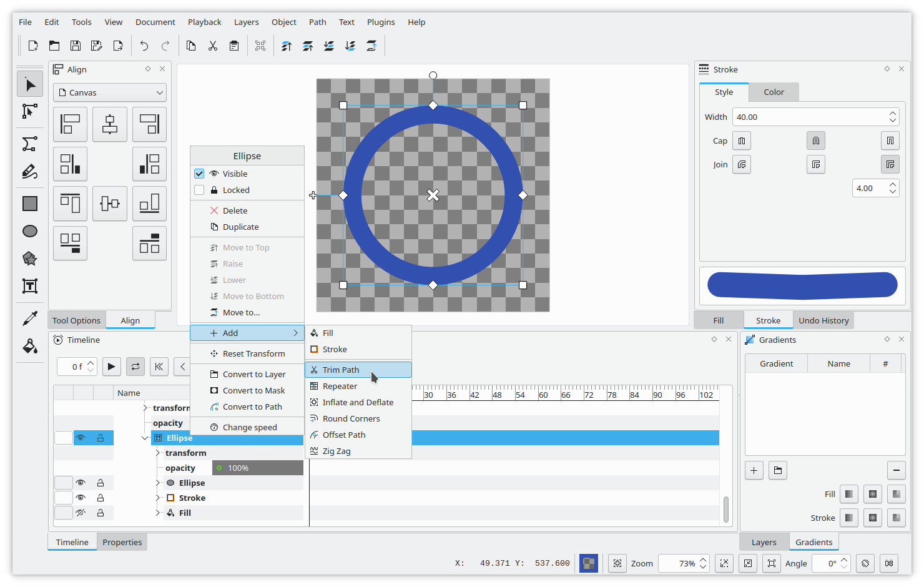Click the Save toolbar icon
Screen dimensions: 924x587
(x=76, y=46)
